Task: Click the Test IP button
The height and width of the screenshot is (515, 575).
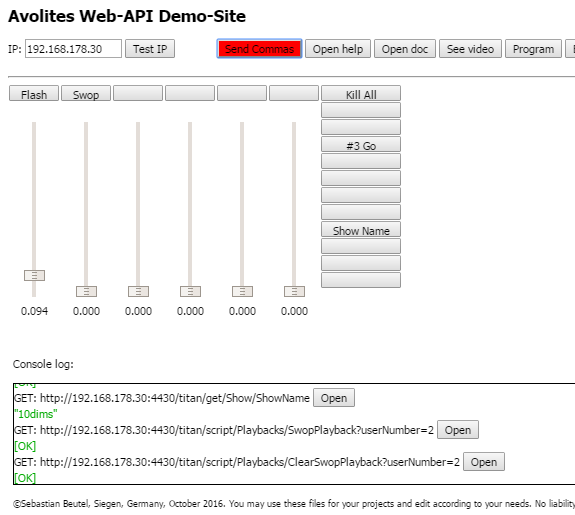Action: point(150,49)
